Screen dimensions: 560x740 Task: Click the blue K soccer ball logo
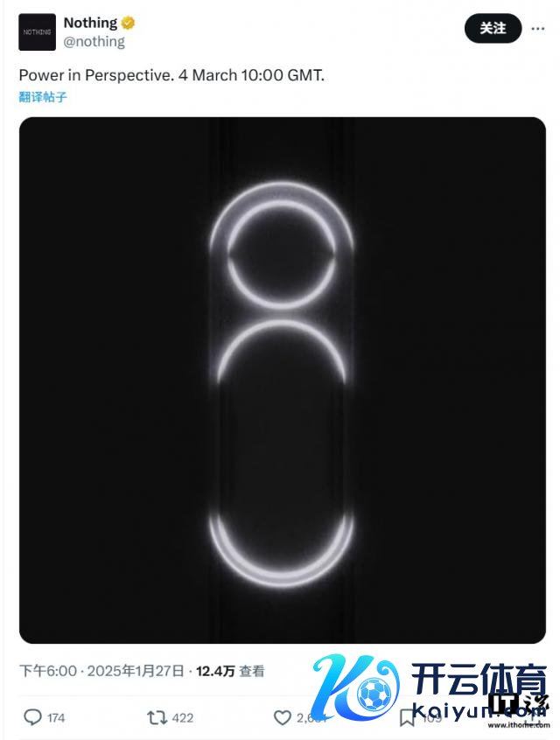coord(356,686)
